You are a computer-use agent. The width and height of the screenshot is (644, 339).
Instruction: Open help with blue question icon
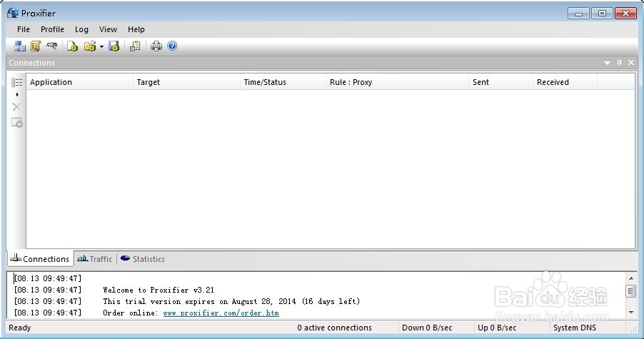click(x=172, y=46)
